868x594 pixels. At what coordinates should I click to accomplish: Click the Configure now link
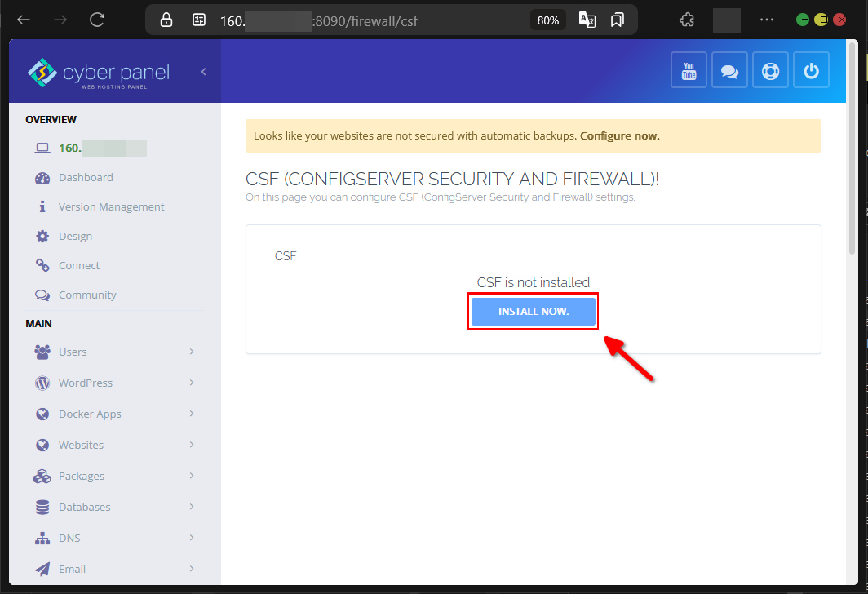tap(619, 135)
